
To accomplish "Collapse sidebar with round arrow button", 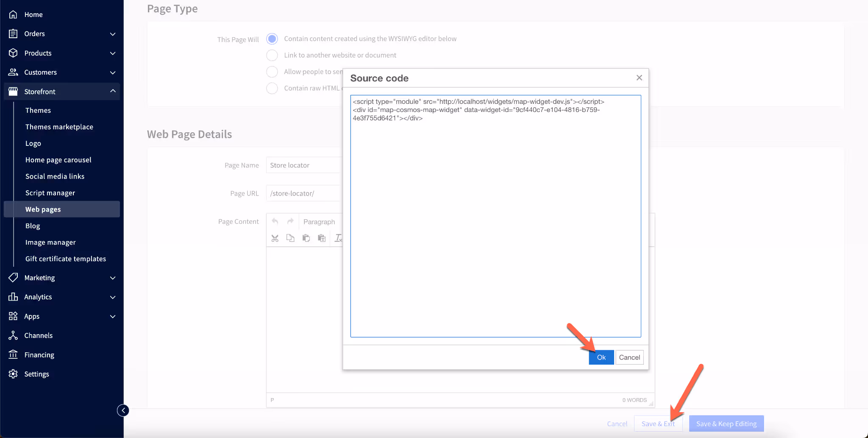I will point(123,410).
